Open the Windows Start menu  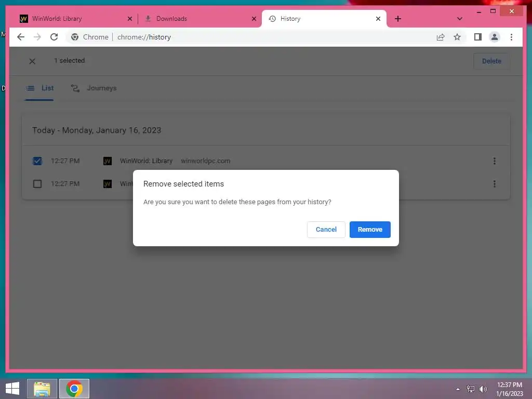click(12, 389)
